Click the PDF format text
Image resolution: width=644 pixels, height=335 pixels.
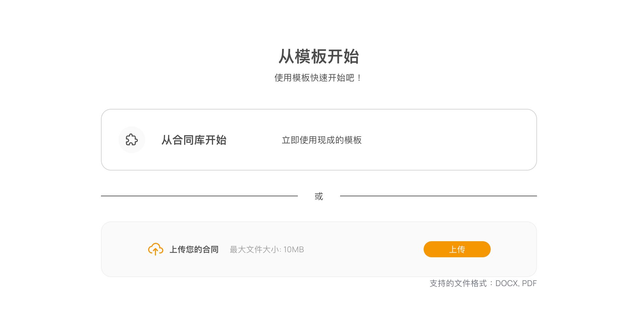[x=529, y=283]
